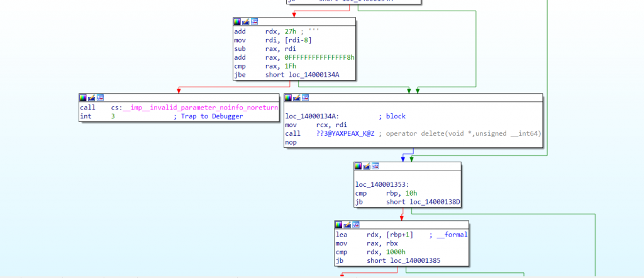Click the 'operator delete(void *,unsigned __int64)' comment
Screen dimensions: 644x278
point(464,133)
